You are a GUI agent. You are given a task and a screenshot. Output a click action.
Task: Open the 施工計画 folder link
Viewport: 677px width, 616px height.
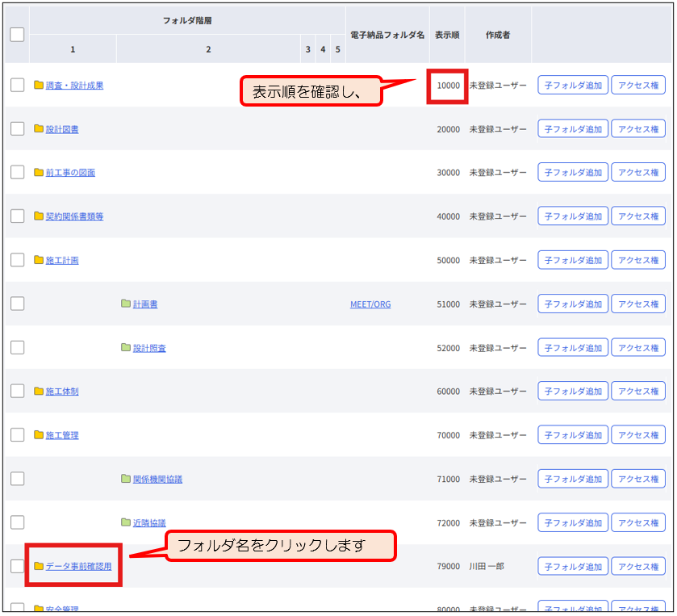pos(62,261)
